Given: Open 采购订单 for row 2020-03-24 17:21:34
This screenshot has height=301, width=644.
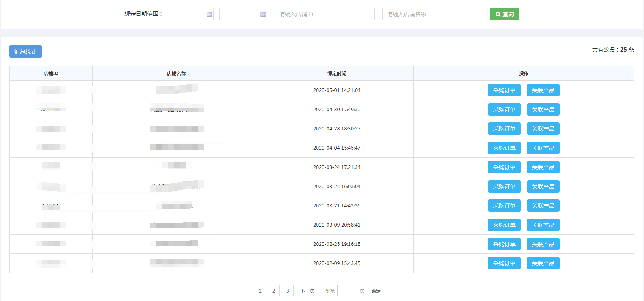Looking at the screenshot, I should (504, 167).
